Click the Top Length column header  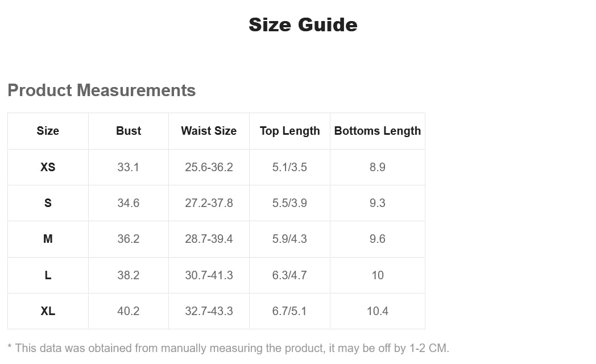click(289, 131)
